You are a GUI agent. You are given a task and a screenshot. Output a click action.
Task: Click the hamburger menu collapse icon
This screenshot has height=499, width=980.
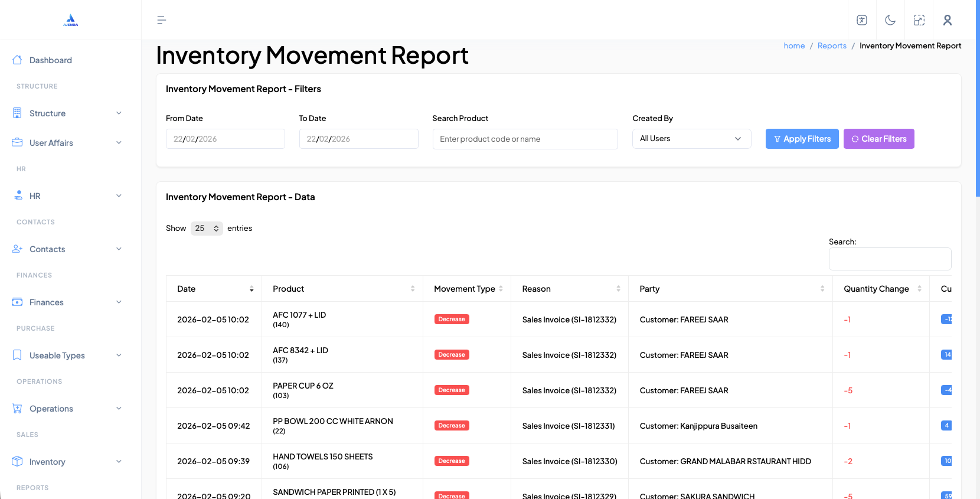click(161, 20)
